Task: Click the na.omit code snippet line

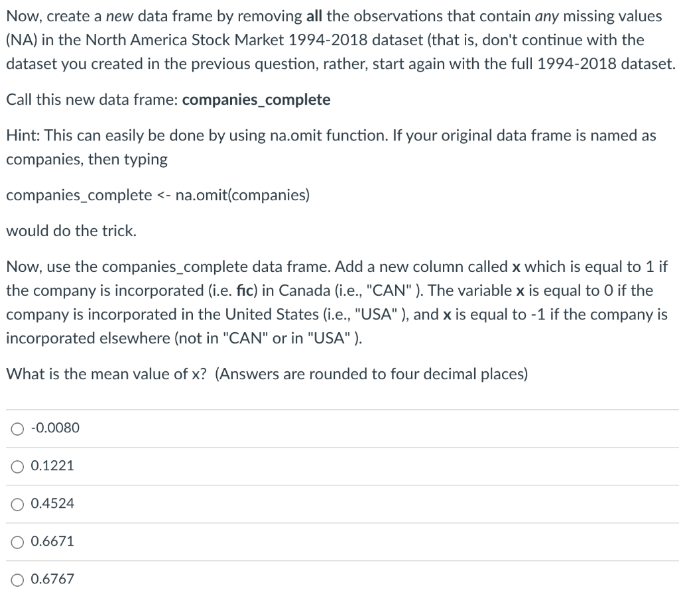Action: pyautogui.click(x=158, y=195)
